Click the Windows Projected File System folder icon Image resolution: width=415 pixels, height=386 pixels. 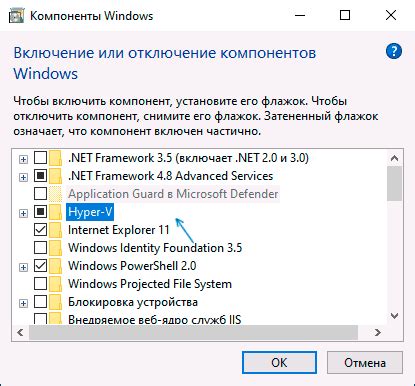tap(55, 284)
